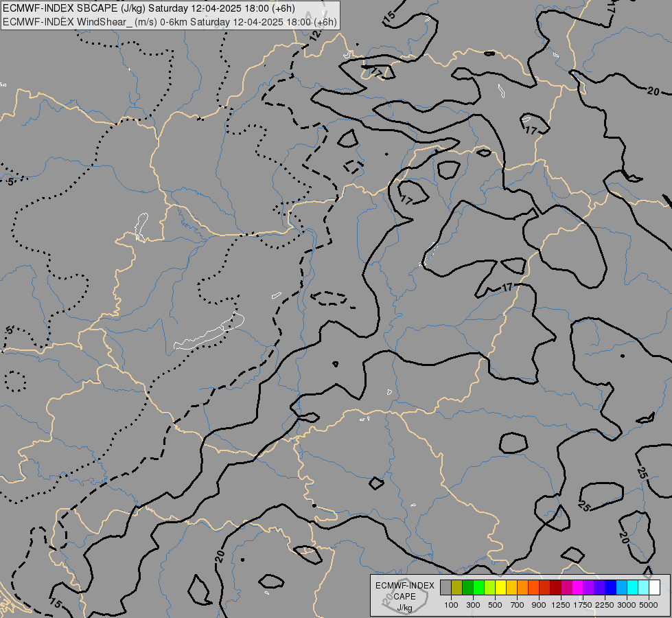Pick the bright green legend swatch
Viewport: 672px width, 618px height.
coord(478,587)
